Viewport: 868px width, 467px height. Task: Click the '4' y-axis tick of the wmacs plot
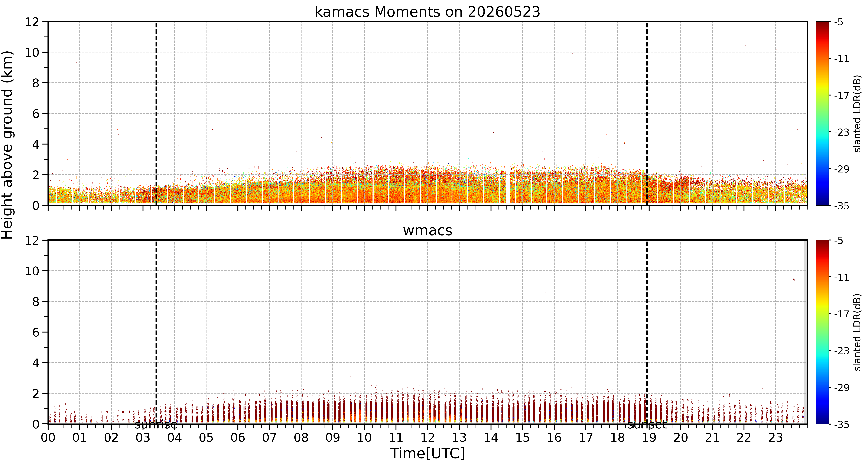coord(36,363)
